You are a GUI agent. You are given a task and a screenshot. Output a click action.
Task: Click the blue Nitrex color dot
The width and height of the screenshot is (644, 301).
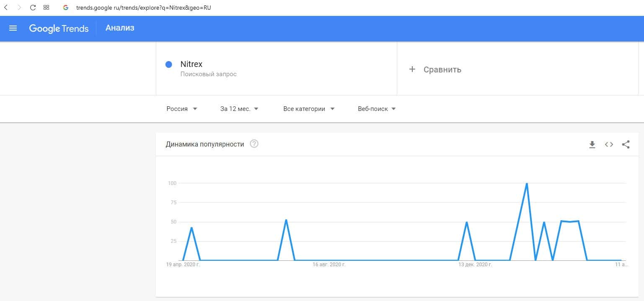click(x=169, y=64)
